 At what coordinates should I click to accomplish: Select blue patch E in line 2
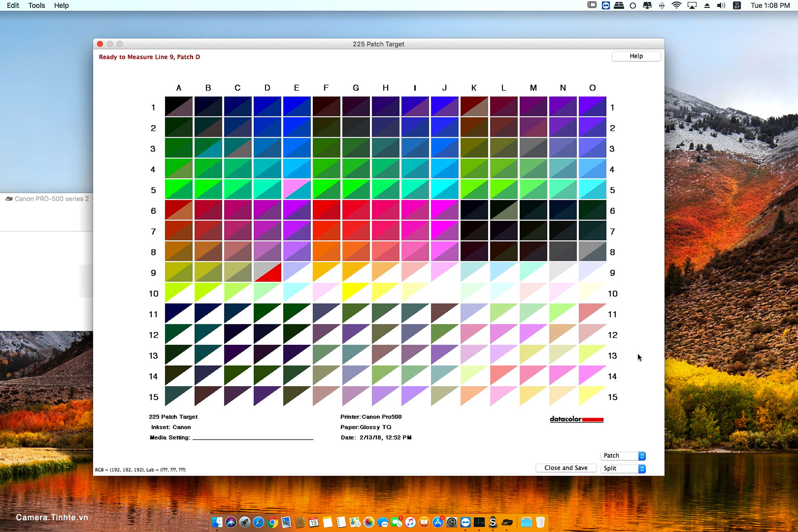pos(297,127)
